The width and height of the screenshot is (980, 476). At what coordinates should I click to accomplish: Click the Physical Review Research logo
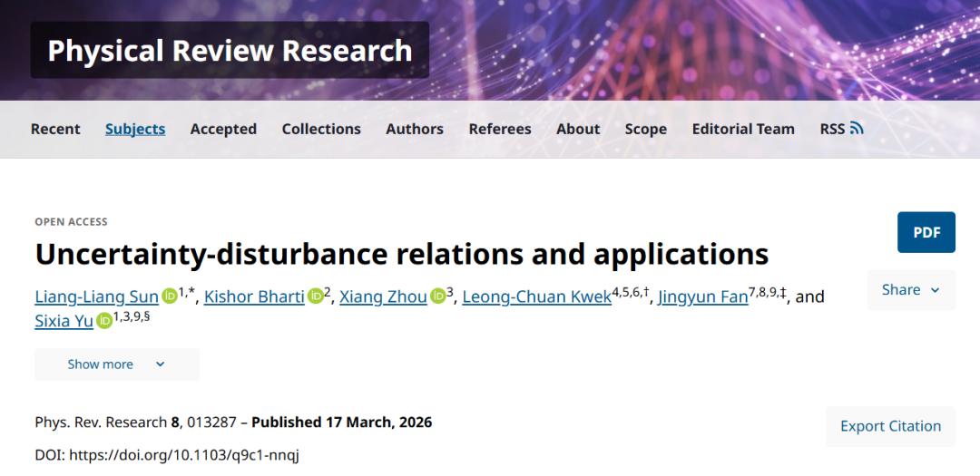(x=230, y=51)
